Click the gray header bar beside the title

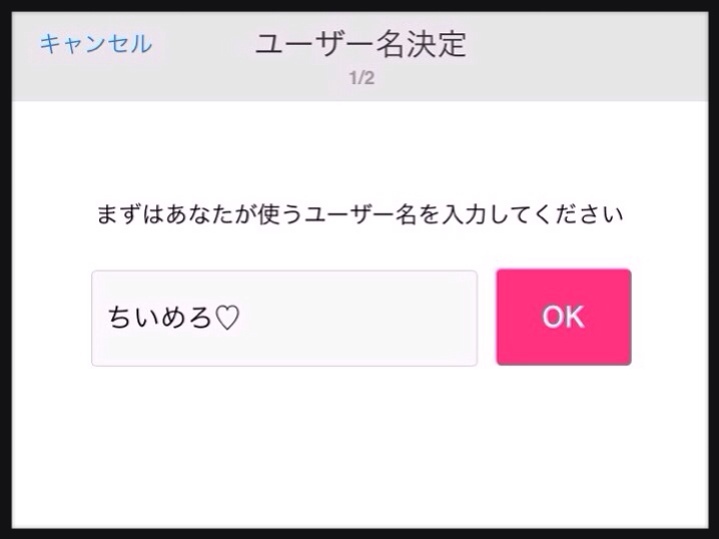click(587, 56)
